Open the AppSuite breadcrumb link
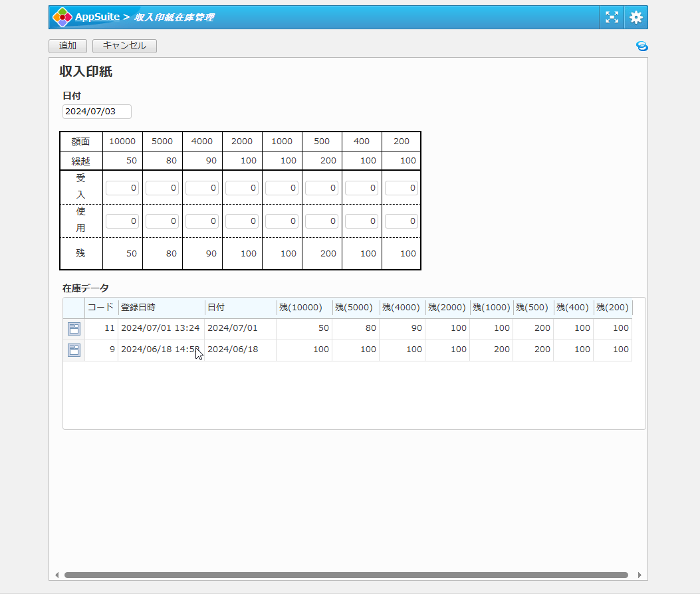Screen dimensions: 700x594 (97, 17)
